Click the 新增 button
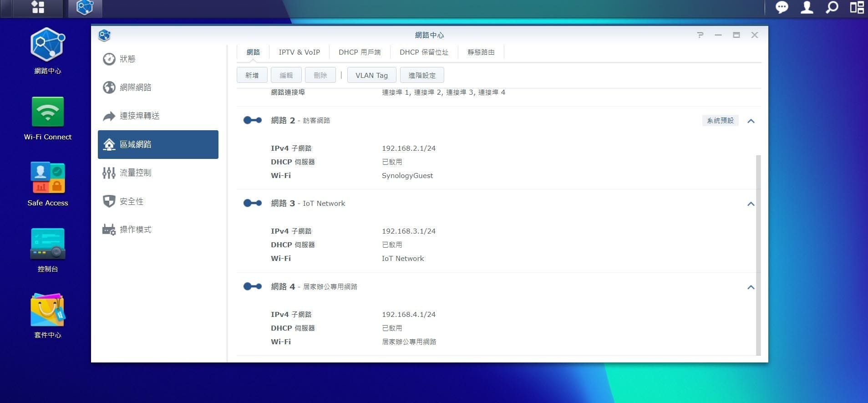Screen dimensions: 868x403 [252, 75]
